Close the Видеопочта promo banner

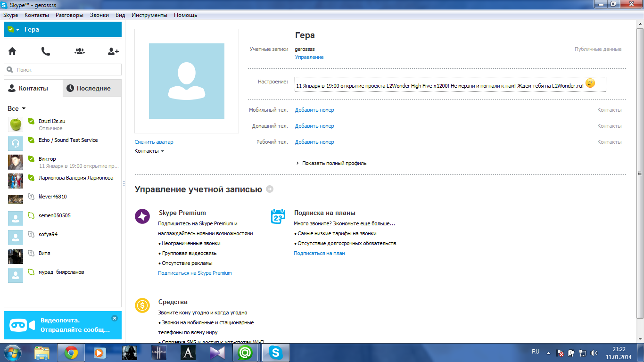pos(114,318)
